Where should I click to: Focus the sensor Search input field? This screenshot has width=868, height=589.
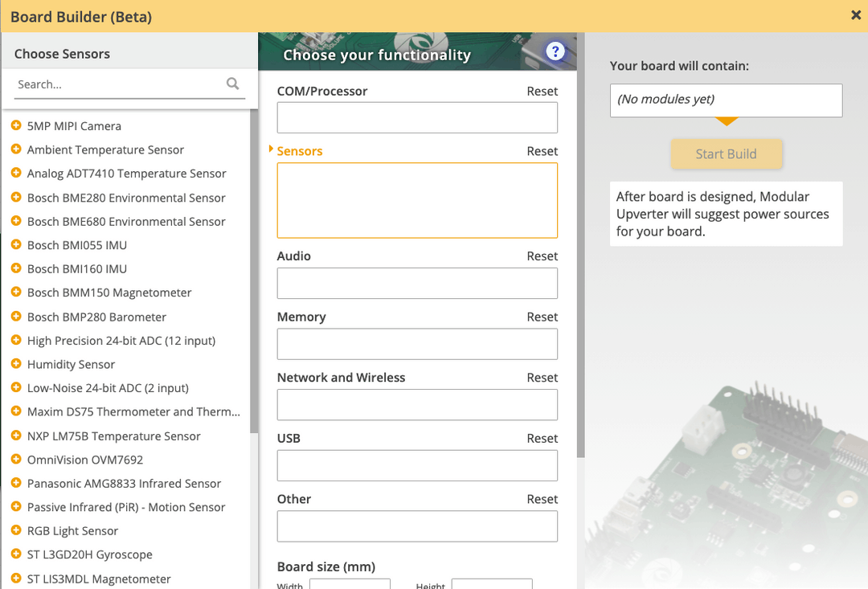pyautogui.click(x=119, y=84)
